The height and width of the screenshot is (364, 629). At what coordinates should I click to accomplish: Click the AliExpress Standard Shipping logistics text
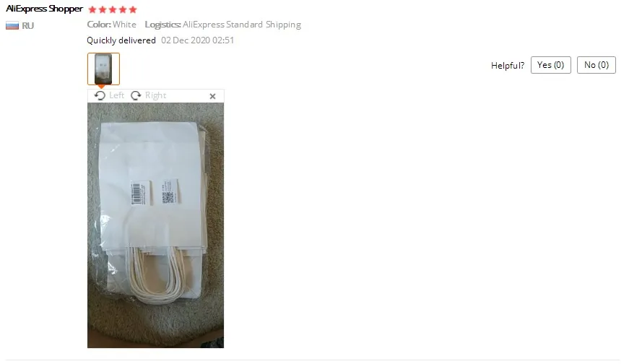242,25
